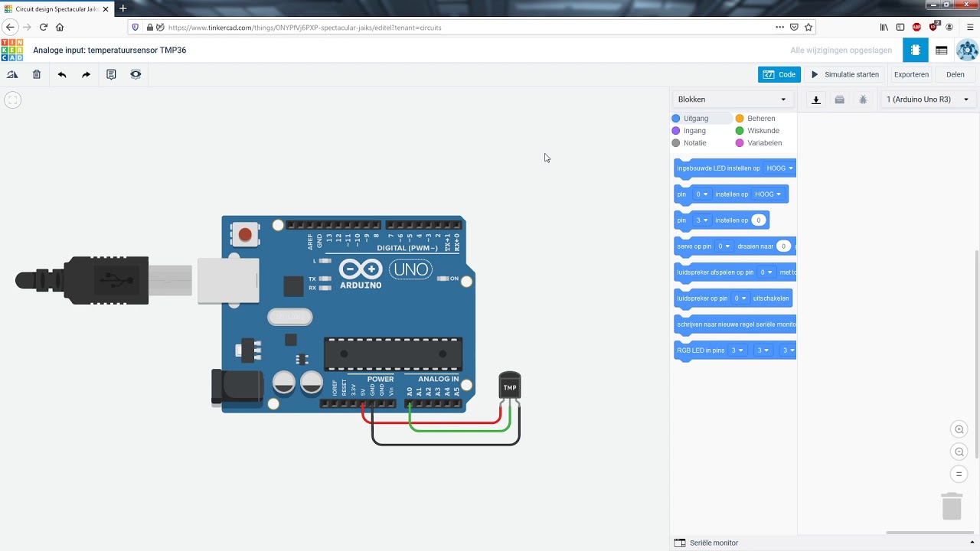Screen dimensions: 980x551
Task: Open the libraries box icon in the code panel
Action: [840, 99]
